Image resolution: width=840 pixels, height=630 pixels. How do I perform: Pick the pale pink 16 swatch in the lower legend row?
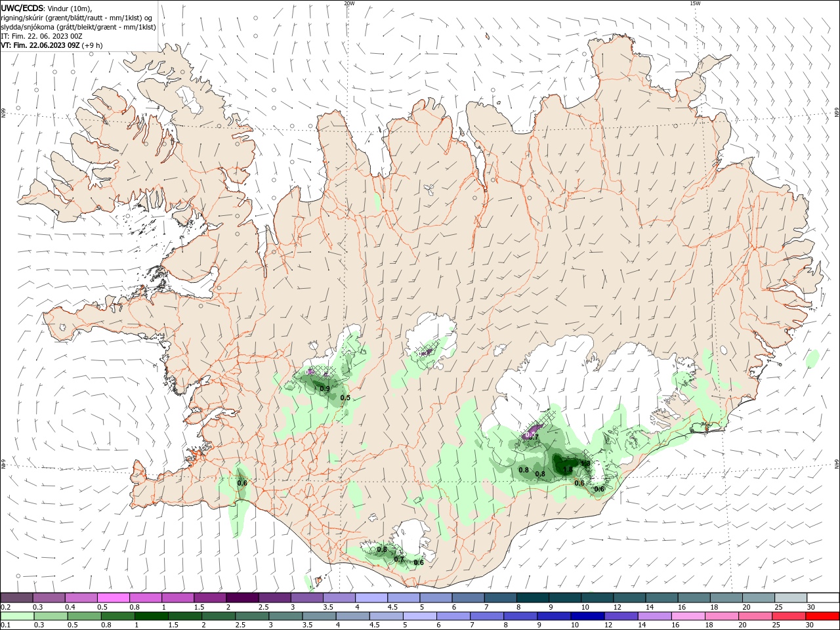click(689, 616)
